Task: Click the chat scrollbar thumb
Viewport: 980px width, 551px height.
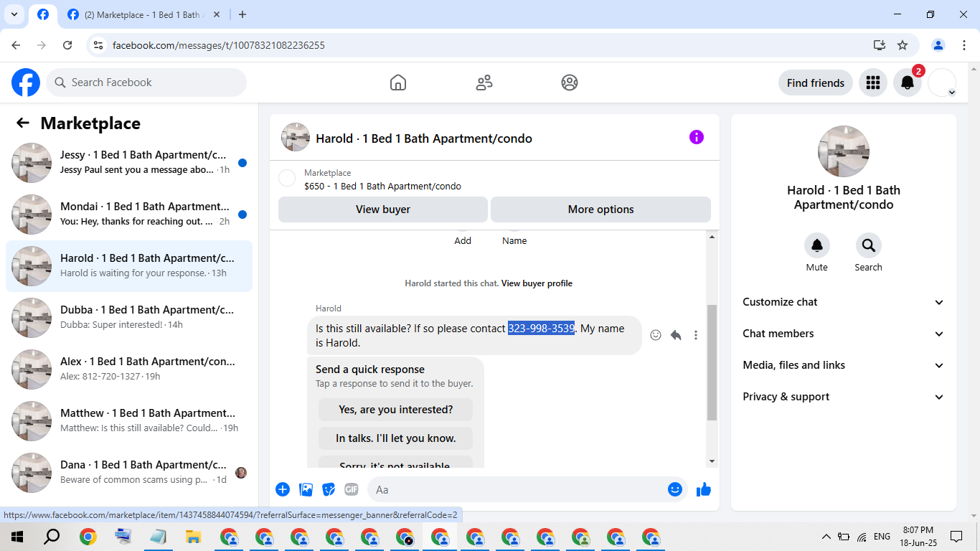Action: tap(712, 362)
